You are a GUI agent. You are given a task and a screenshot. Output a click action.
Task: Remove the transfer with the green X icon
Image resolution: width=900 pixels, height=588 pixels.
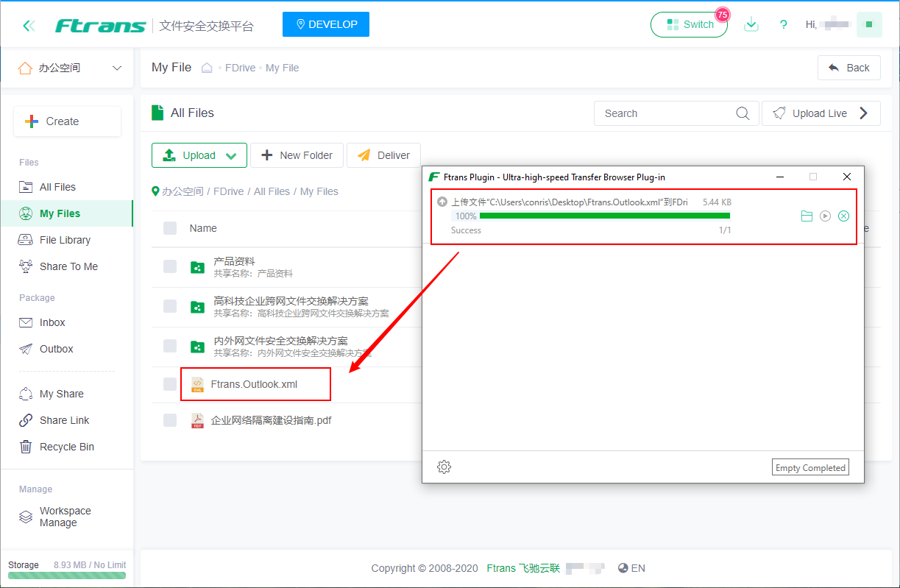click(844, 216)
